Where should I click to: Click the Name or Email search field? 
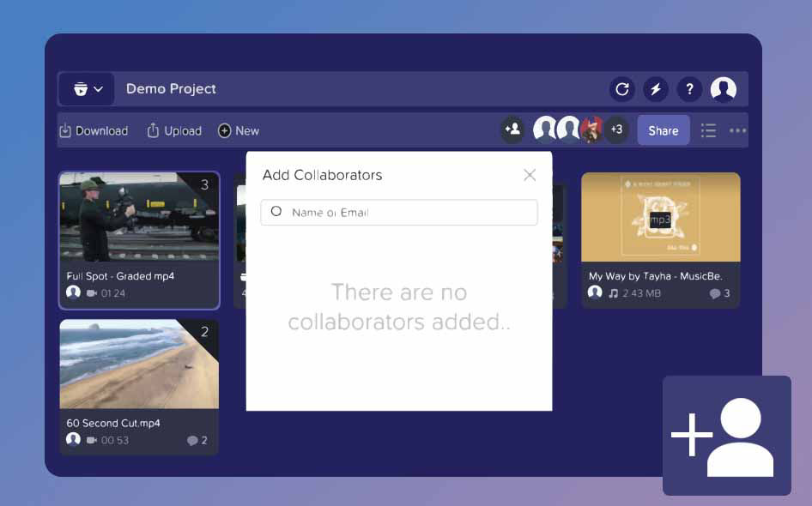398,212
